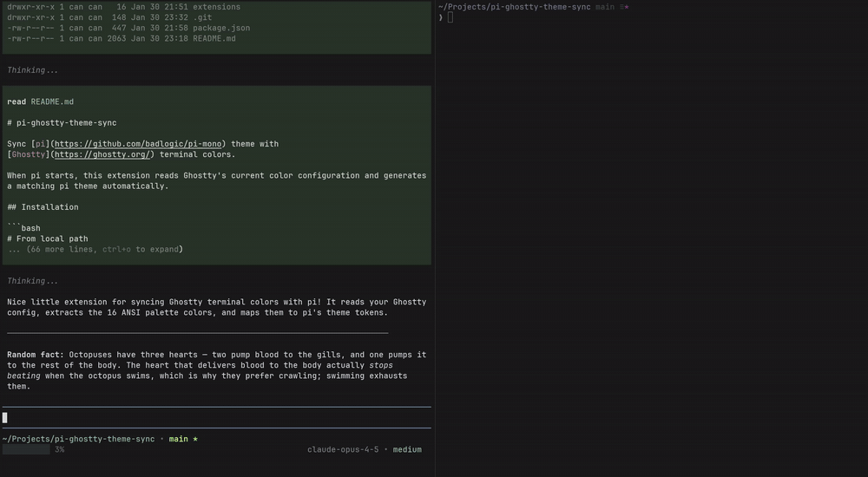The height and width of the screenshot is (477, 868).
Task: Click the footer path ~/Projects/pi-ghostty-theme-sync
Action: [x=79, y=440]
